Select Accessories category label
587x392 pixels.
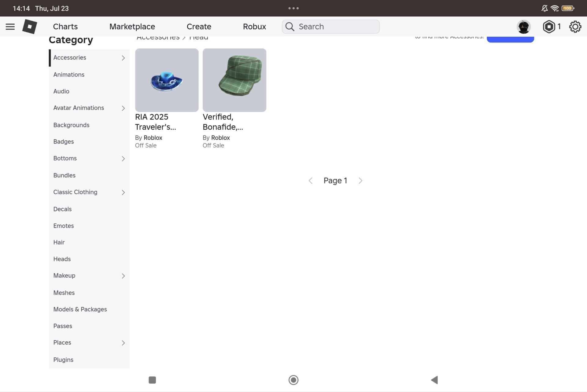[x=70, y=57]
